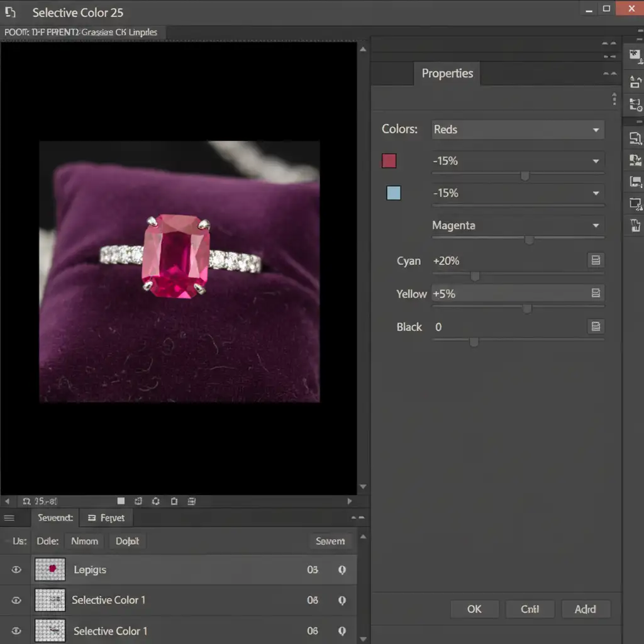Click the topmost icon in the right dock strip
Screen dimensions: 644x644
click(635, 55)
